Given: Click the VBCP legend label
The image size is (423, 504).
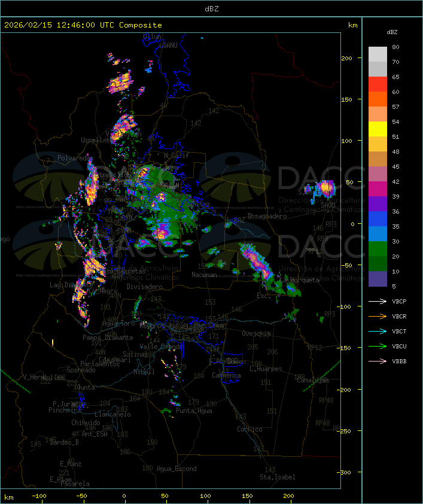Looking at the screenshot, I should 399,302.
